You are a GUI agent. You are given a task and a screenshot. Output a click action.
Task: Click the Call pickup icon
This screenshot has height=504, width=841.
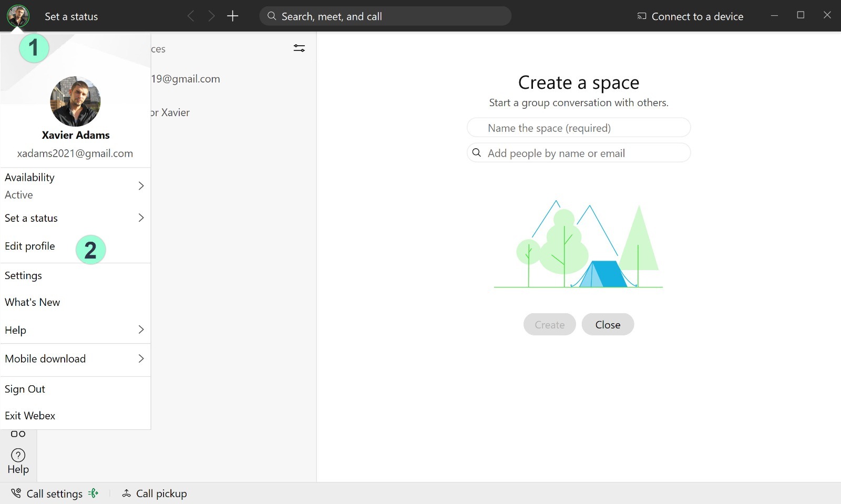pos(126,493)
